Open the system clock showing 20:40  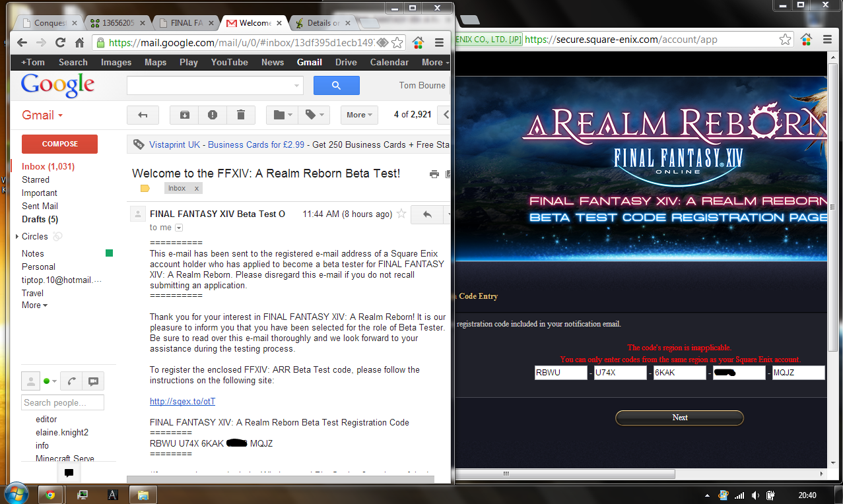pyautogui.click(x=807, y=495)
